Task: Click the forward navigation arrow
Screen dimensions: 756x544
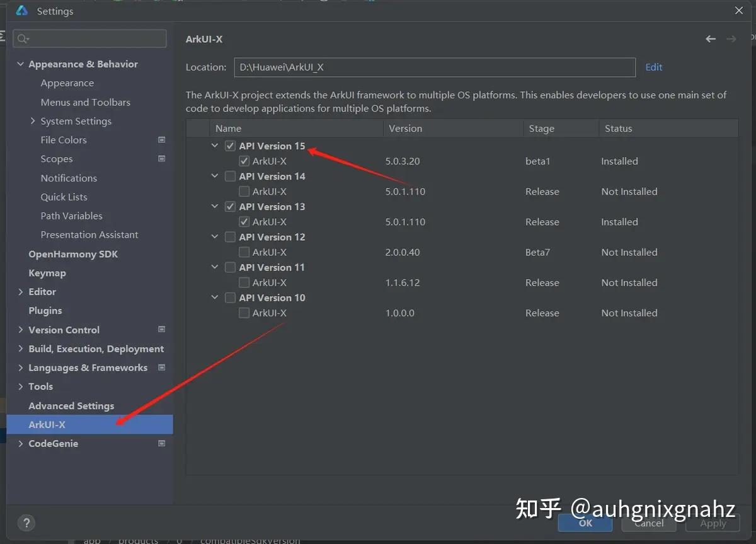Action: click(731, 38)
